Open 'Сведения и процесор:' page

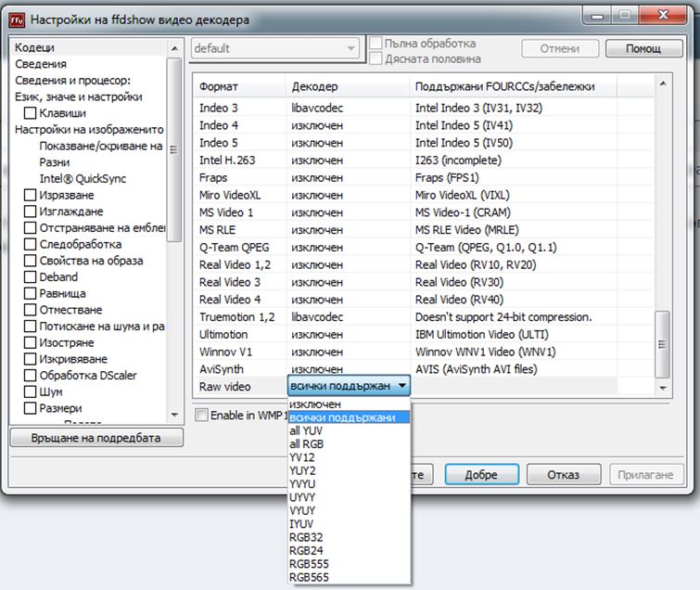72,81
